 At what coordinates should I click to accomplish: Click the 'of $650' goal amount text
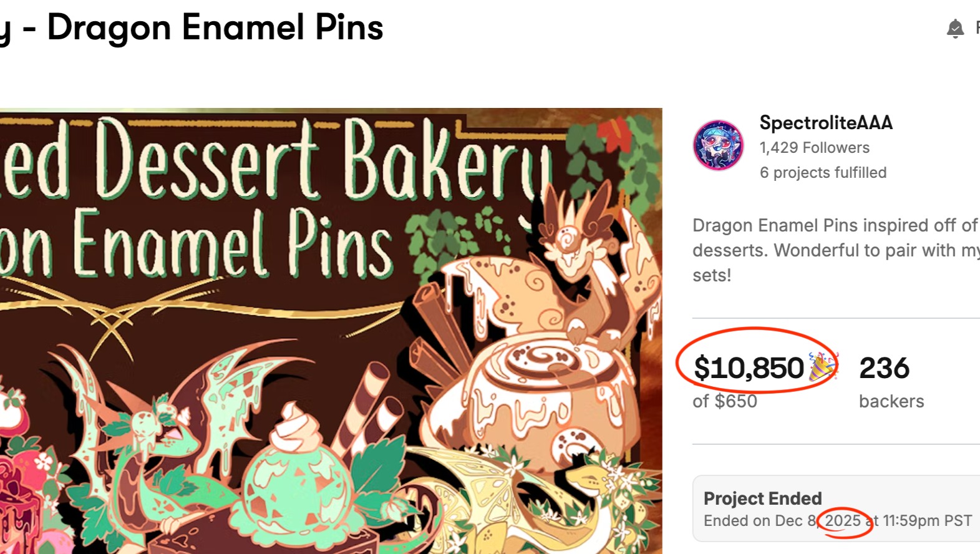click(x=725, y=401)
